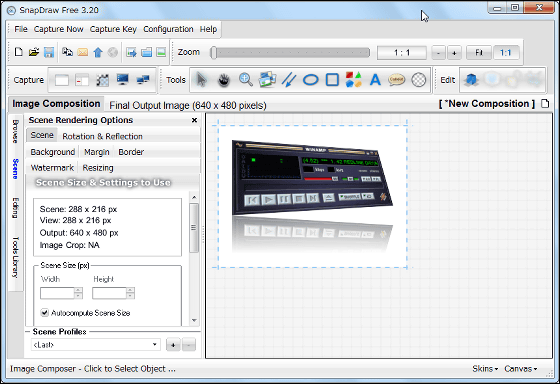Open a file with the folder icon
This screenshot has width=560, height=384.
tap(34, 52)
